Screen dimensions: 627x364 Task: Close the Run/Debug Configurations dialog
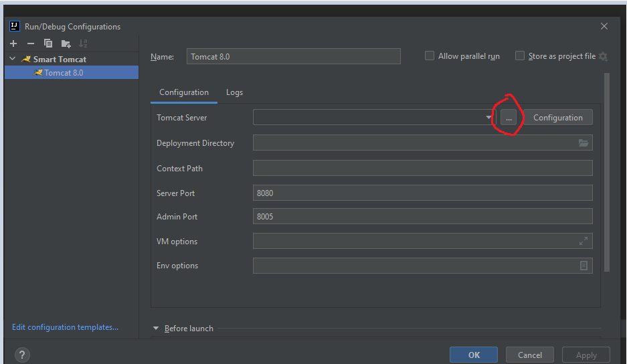604,26
